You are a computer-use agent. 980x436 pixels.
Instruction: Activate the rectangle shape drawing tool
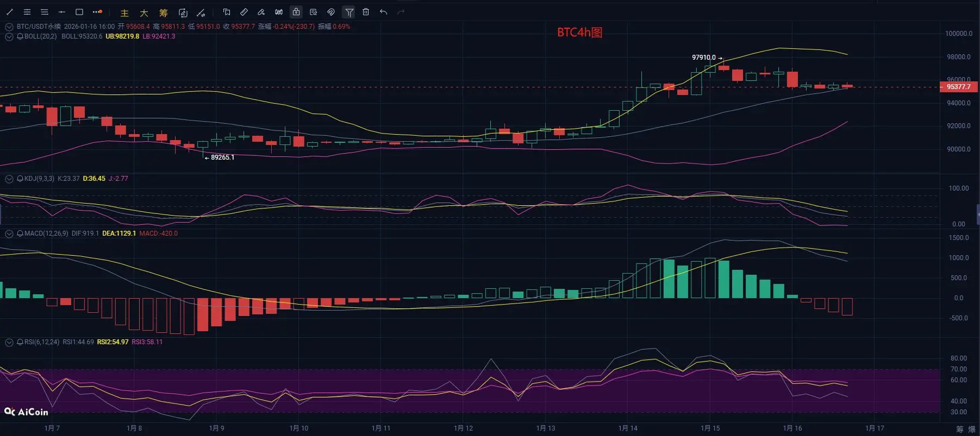pos(79,12)
